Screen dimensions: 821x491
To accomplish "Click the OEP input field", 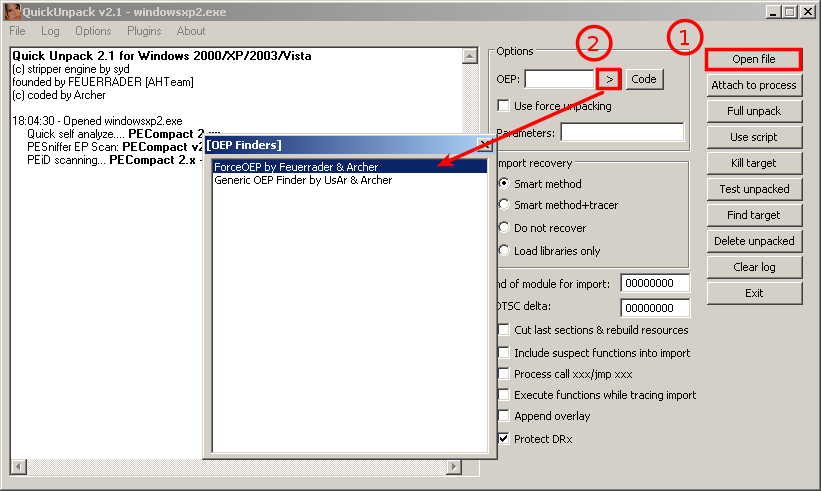I will pyautogui.click(x=559, y=79).
